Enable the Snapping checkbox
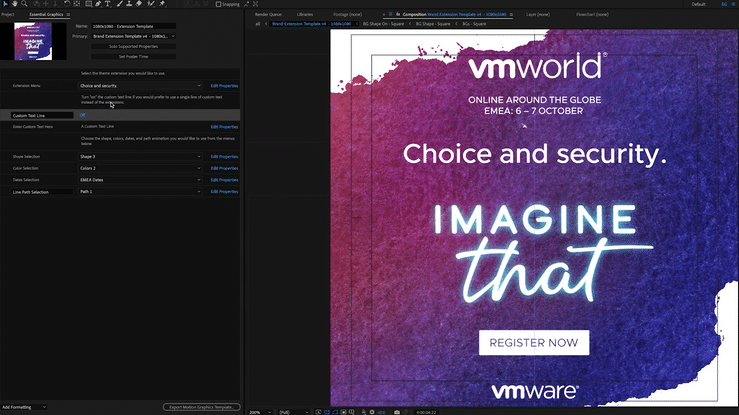739x415 pixels. click(x=218, y=4)
